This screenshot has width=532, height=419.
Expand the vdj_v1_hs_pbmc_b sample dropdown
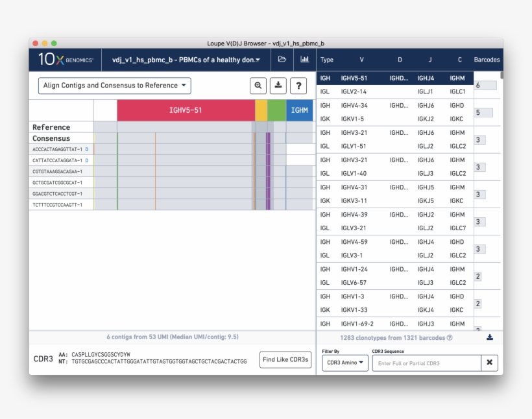click(x=186, y=60)
